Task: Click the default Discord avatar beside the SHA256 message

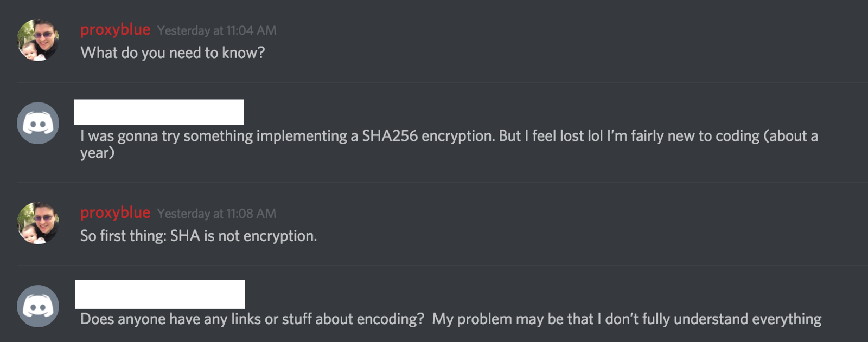Action: (x=38, y=123)
